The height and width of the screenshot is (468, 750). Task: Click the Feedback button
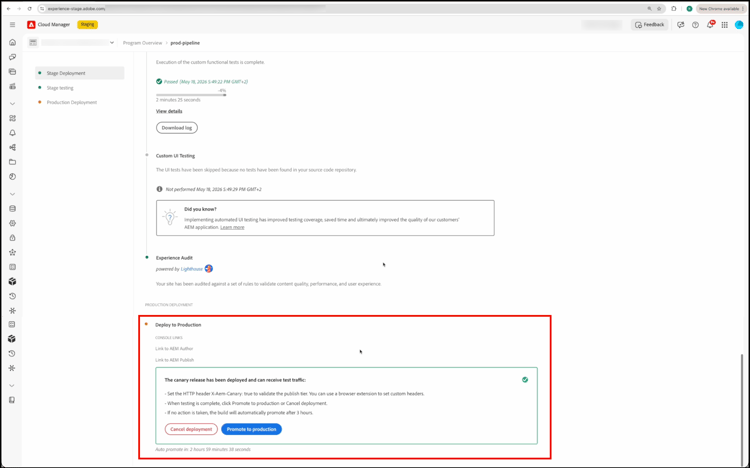650,24
